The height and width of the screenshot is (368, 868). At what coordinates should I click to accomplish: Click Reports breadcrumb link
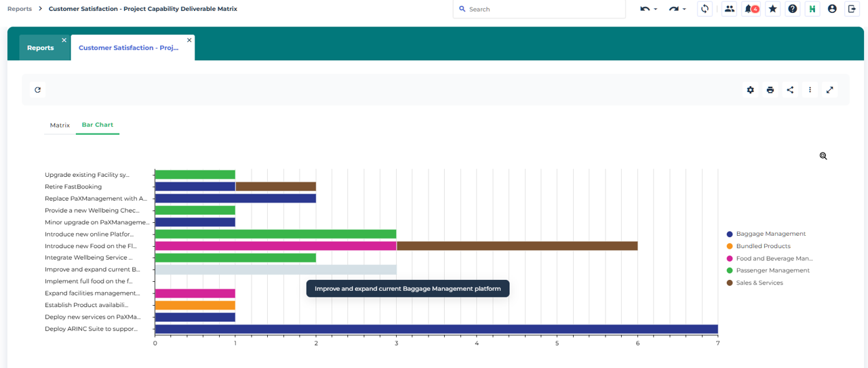coord(20,9)
